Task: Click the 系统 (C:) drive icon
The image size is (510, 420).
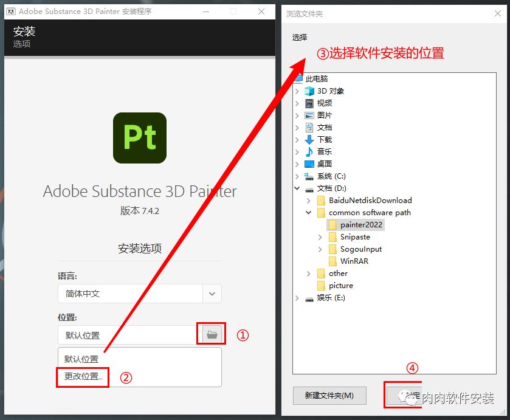Action: (309, 176)
